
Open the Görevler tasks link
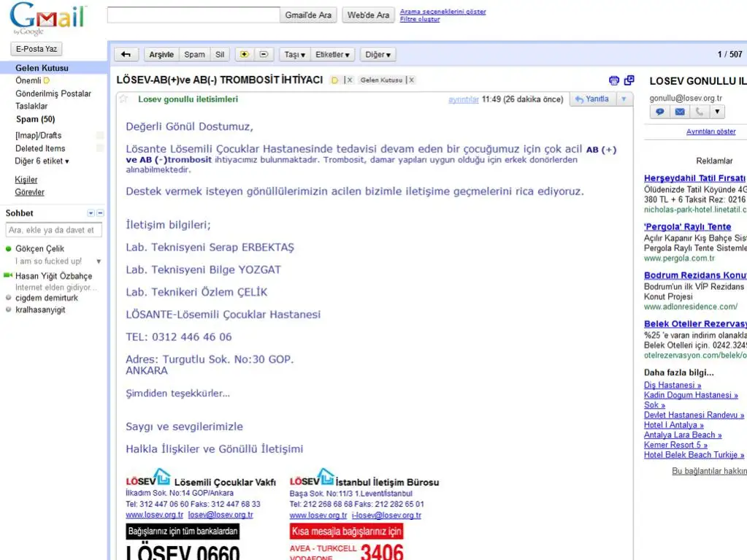pyautogui.click(x=29, y=192)
